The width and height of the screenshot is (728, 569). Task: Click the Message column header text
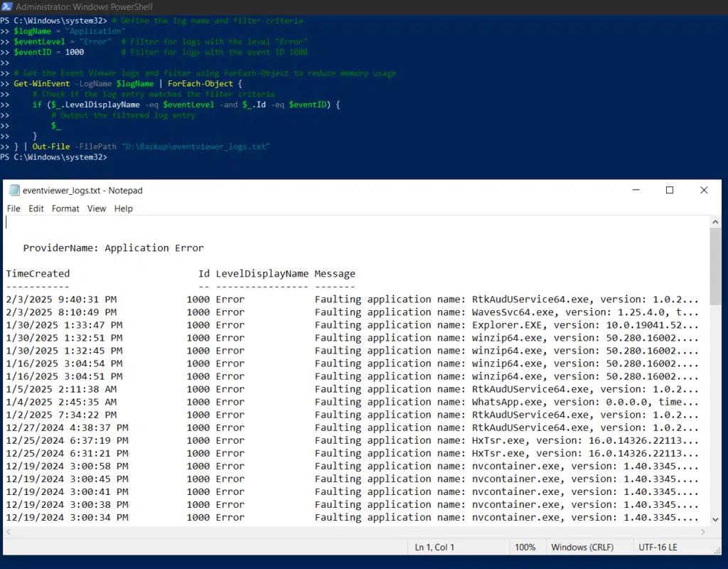[x=335, y=274]
